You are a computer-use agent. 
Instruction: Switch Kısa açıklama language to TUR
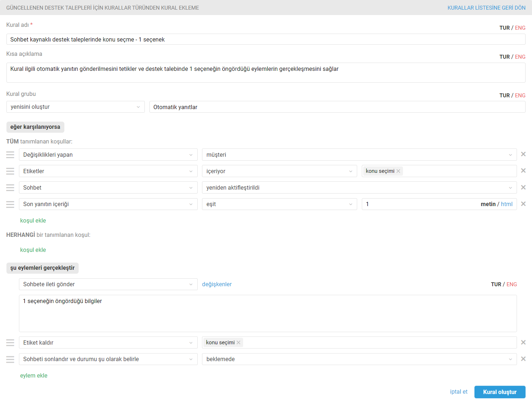(504, 57)
